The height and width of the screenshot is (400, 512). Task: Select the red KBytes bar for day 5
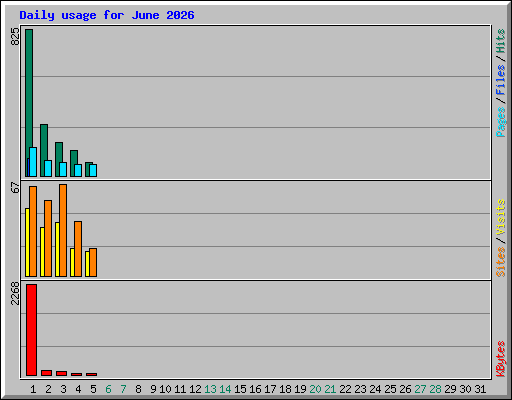coord(91,374)
